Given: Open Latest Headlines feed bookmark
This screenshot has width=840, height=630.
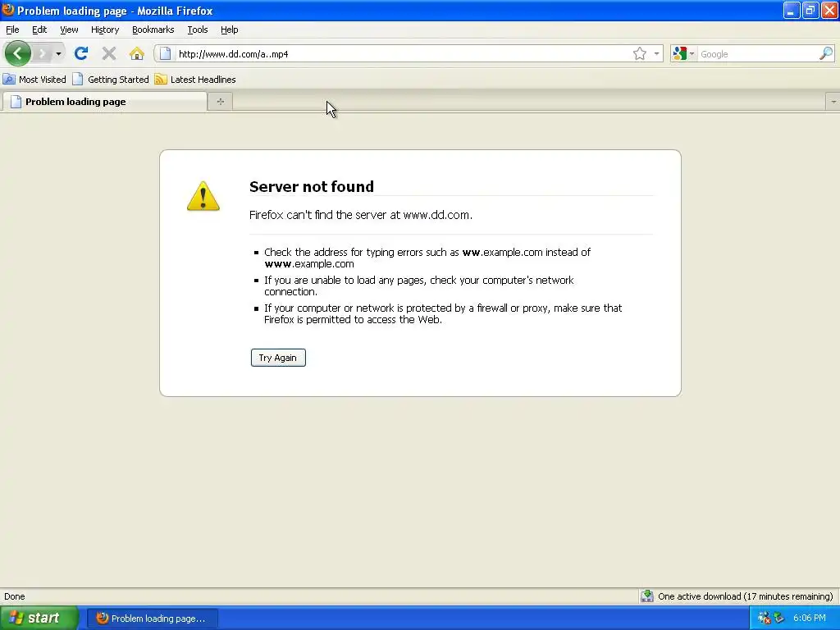Looking at the screenshot, I should point(195,80).
